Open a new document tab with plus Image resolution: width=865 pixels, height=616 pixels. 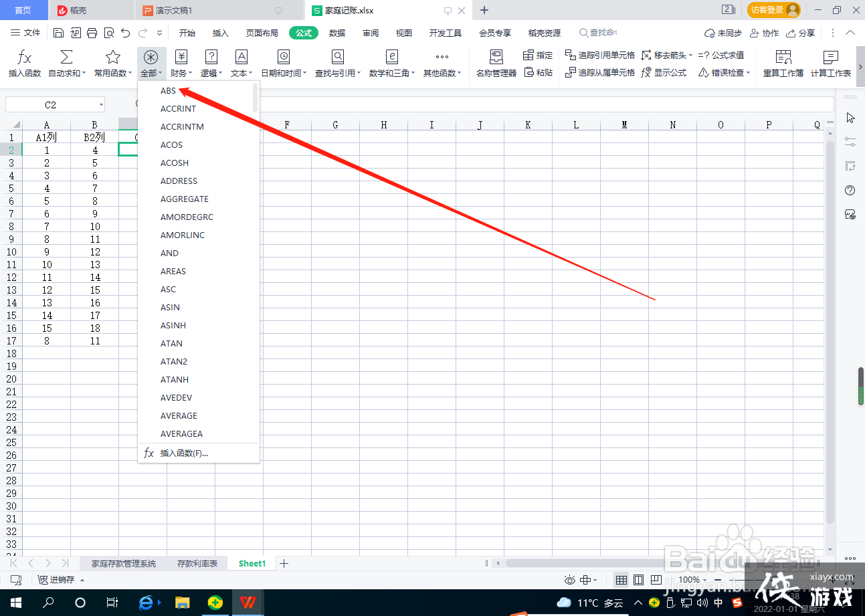pyautogui.click(x=484, y=10)
